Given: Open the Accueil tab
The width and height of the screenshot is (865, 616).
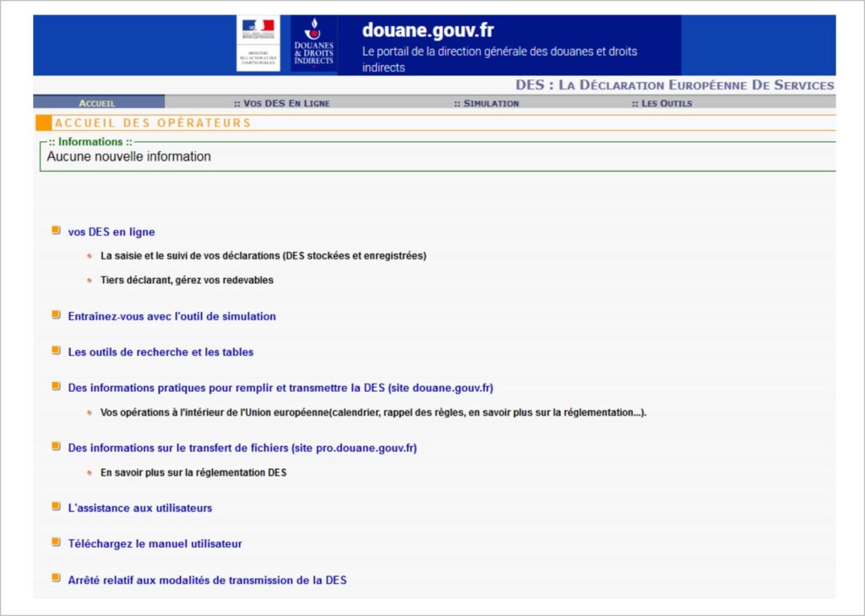Looking at the screenshot, I should 97,103.
